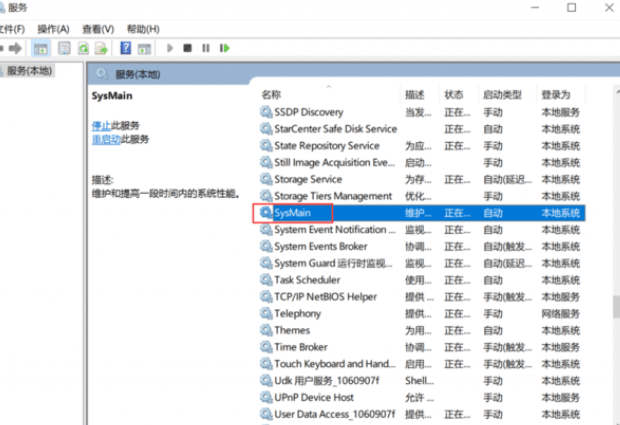This screenshot has height=425, width=620.
Task: Click gear icon beside UPnP Device Host
Action: click(266, 397)
